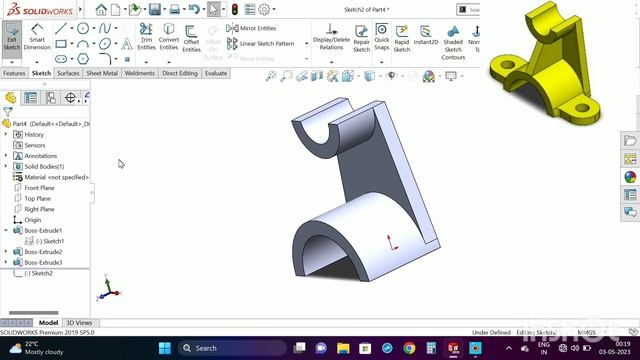Switch to the Sheet Metal tab
Image resolution: width=640 pixels, height=360 pixels.
pyautogui.click(x=102, y=73)
